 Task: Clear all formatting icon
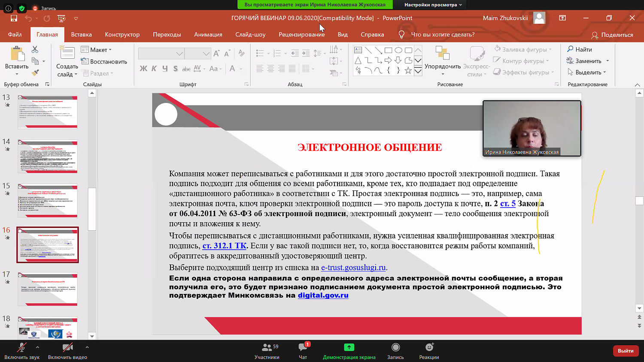[242, 53]
